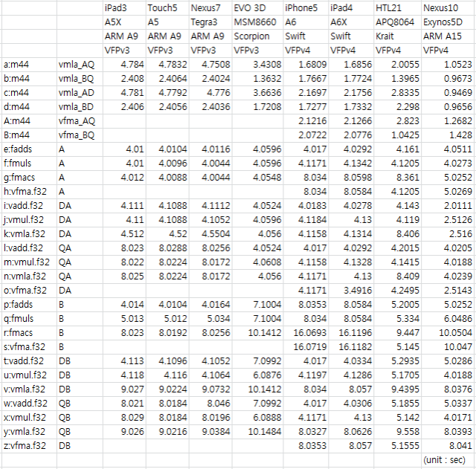Select the iPhone5 header cell
Image resolution: width=476 pixels, height=469 pixels.
[306, 8]
